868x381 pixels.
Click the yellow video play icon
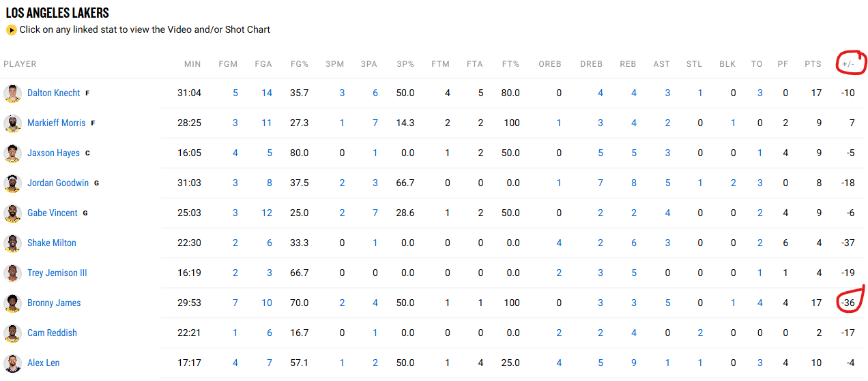(12, 30)
